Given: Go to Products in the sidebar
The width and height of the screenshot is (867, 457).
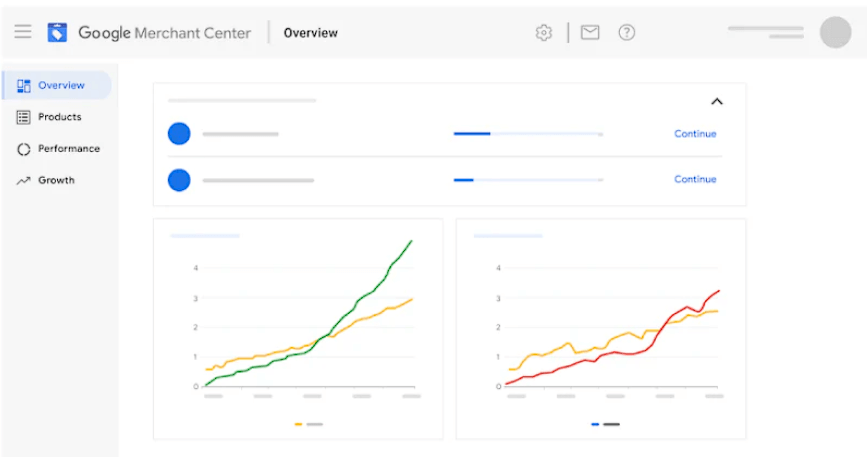Looking at the screenshot, I should pyautogui.click(x=57, y=117).
